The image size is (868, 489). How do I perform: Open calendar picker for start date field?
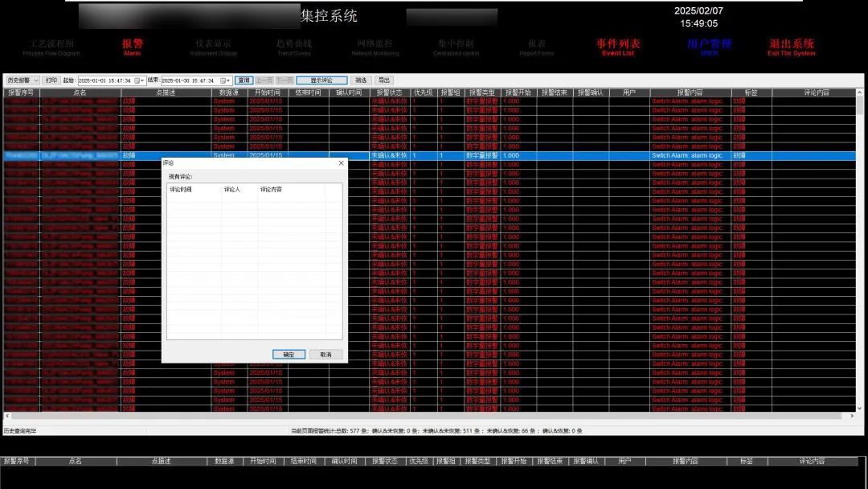point(138,80)
